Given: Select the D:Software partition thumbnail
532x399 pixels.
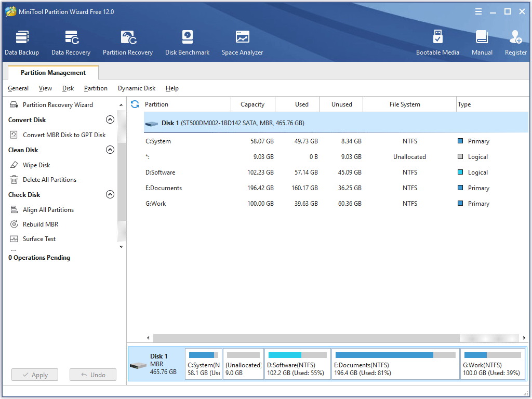Looking at the screenshot, I should click(x=297, y=364).
